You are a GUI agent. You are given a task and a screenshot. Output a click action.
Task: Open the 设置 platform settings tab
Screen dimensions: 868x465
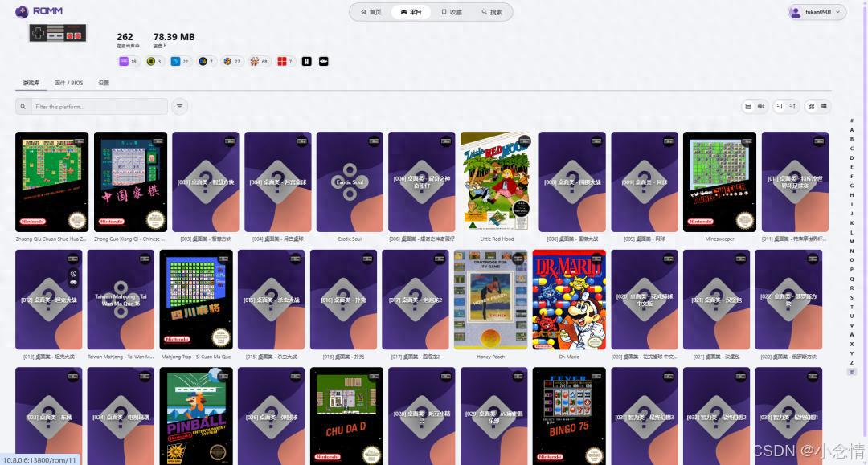coord(104,83)
